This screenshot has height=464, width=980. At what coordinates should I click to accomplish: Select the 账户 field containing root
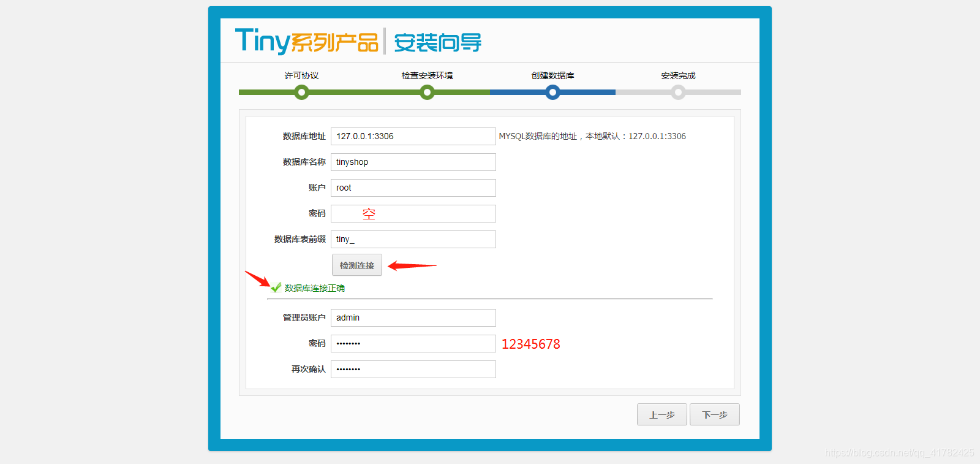(413, 188)
